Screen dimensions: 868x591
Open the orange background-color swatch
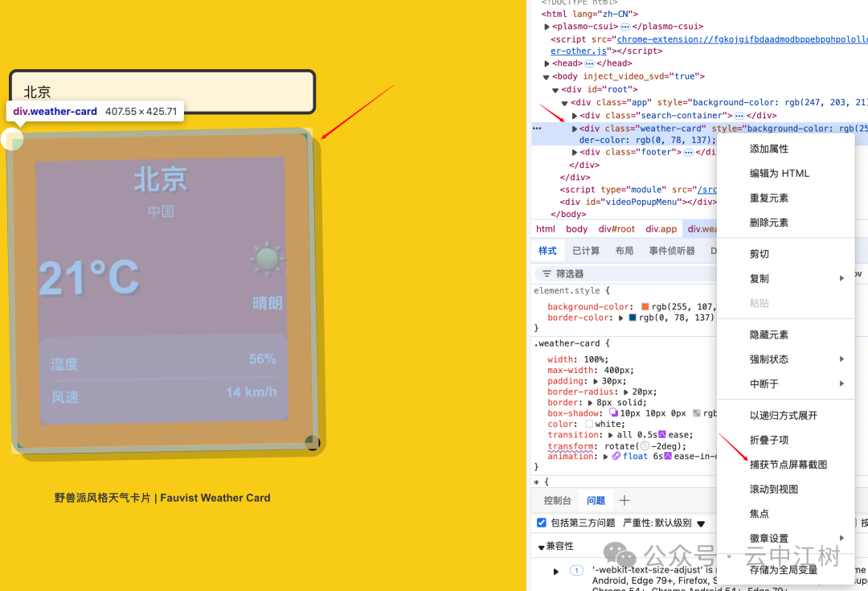click(x=645, y=306)
